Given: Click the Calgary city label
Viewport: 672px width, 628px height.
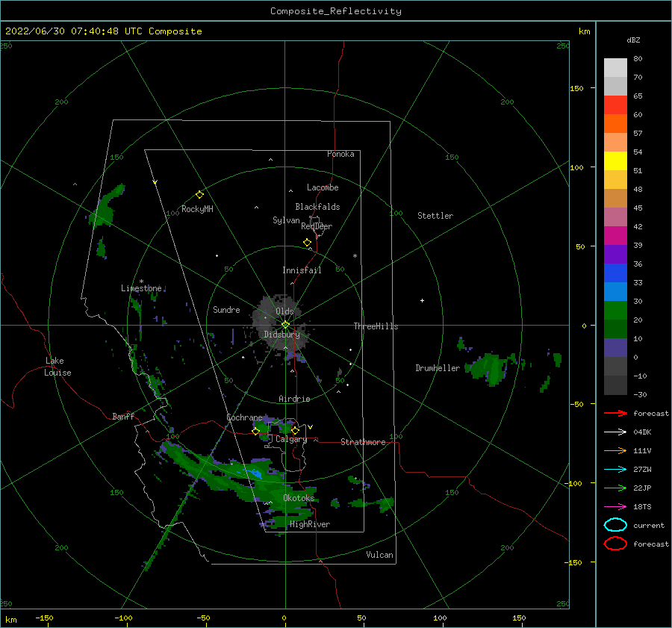Looking at the screenshot, I should click(x=291, y=439).
